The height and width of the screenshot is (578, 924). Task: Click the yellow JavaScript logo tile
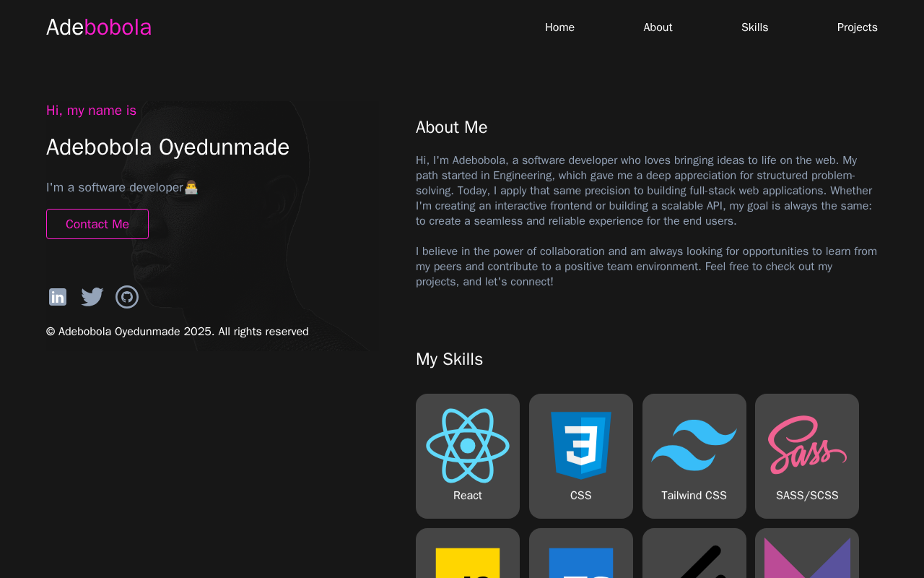[468, 563]
